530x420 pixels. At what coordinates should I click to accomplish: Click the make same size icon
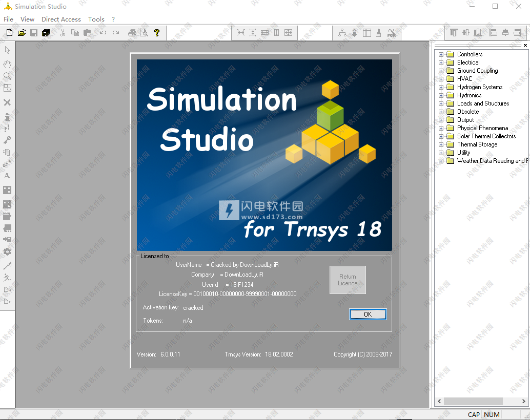[x=289, y=32]
